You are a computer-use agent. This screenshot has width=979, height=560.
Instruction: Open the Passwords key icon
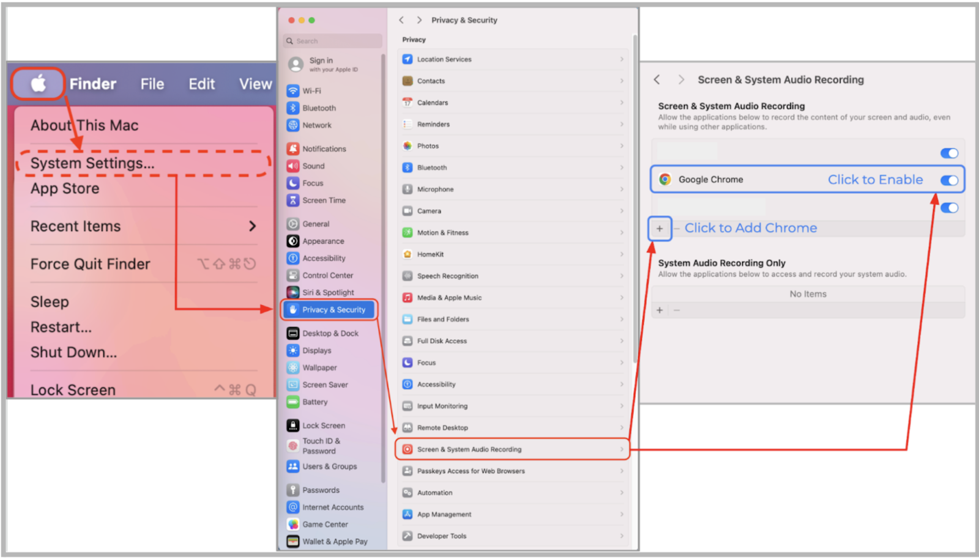pos(293,490)
